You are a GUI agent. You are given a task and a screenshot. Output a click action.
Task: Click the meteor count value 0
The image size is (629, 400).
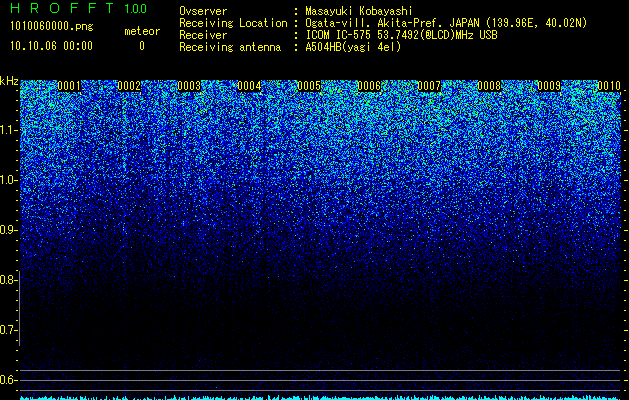click(142, 46)
